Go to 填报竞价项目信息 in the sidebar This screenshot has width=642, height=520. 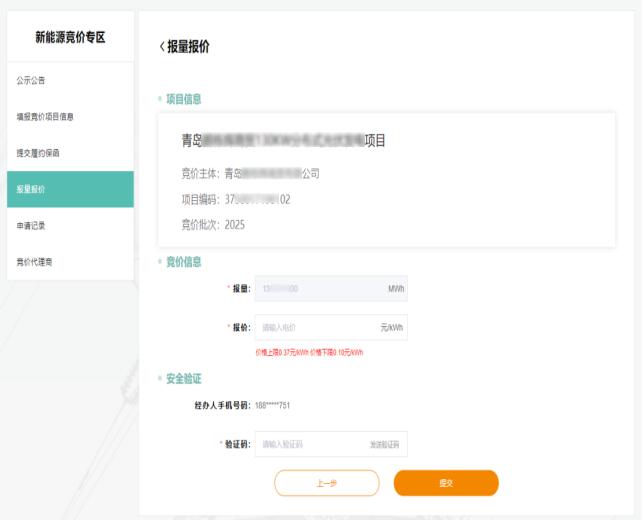click(45, 117)
